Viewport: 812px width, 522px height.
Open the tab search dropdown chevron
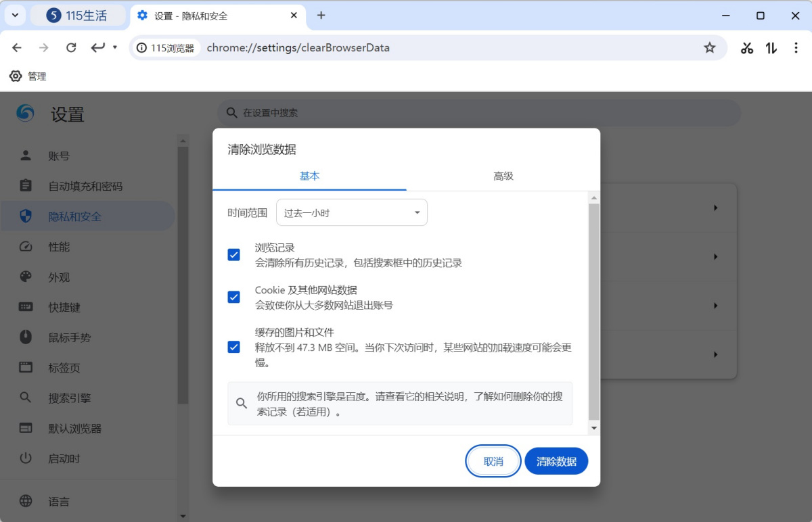click(15, 15)
